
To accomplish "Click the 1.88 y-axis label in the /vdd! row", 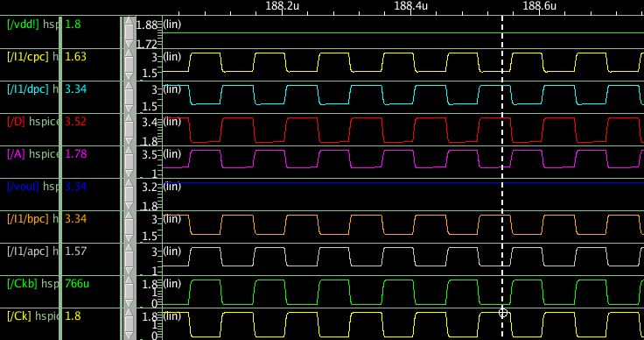I will tap(147, 25).
